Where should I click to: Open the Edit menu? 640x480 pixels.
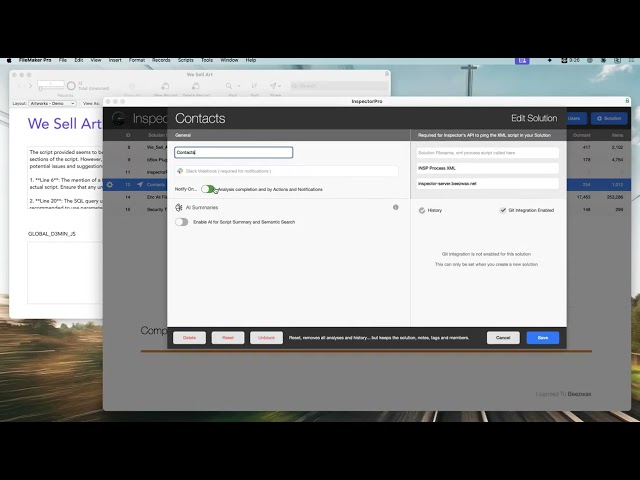click(79, 60)
